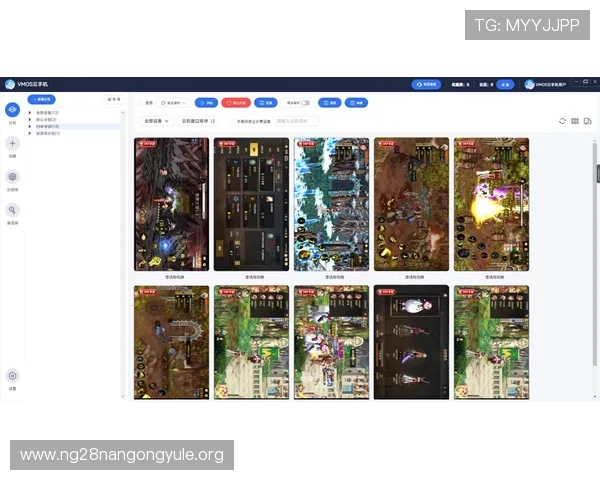This screenshot has height=480, width=600.
Task: Click the blue new group button
Action: click(41, 100)
